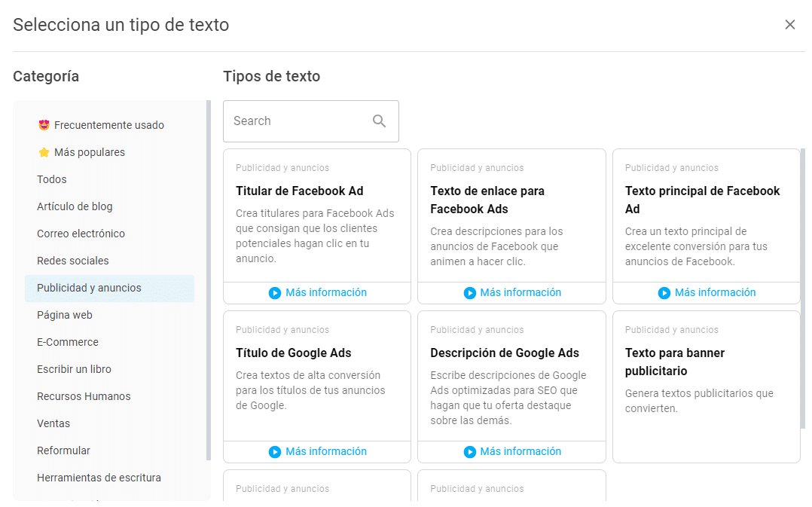Close the Selecciona un tipo de texto dialog
Image resolution: width=812 pixels, height=507 pixels.
(x=790, y=24)
